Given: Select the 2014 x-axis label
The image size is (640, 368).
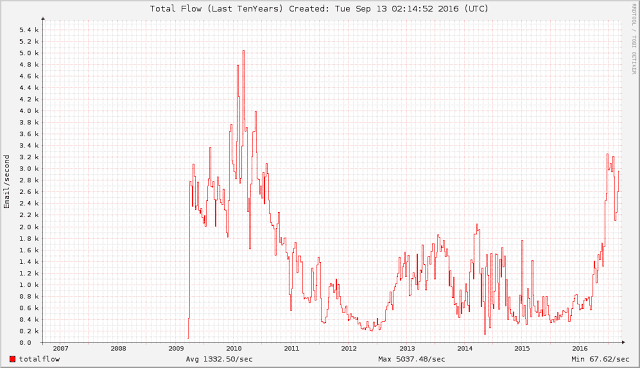Looking at the screenshot, I should tap(464, 348).
